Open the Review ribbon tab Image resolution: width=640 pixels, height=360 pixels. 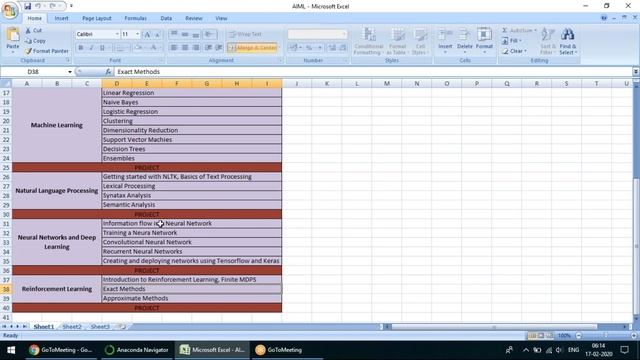[193, 18]
